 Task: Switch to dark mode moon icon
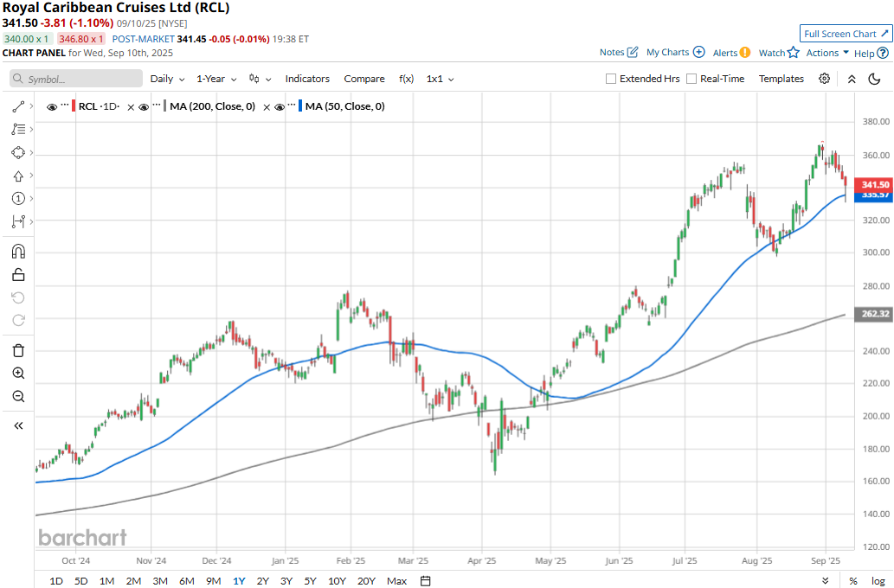(x=874, y=79)
